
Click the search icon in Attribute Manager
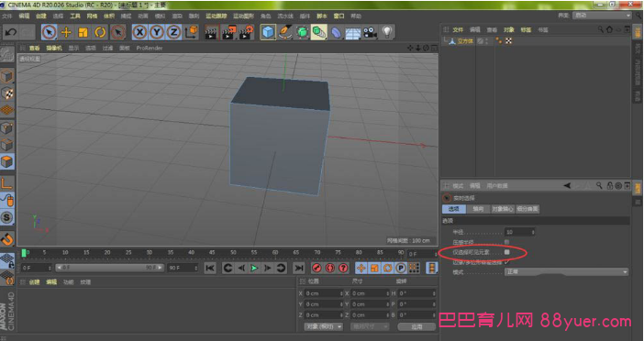point(599,186)
